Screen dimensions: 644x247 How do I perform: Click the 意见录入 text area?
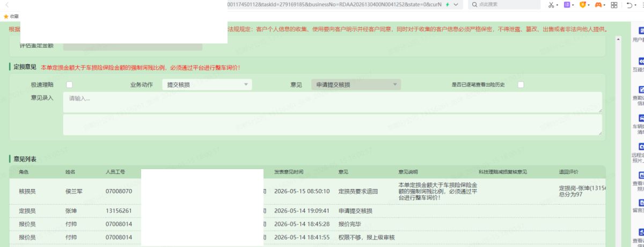pos(333,102)
